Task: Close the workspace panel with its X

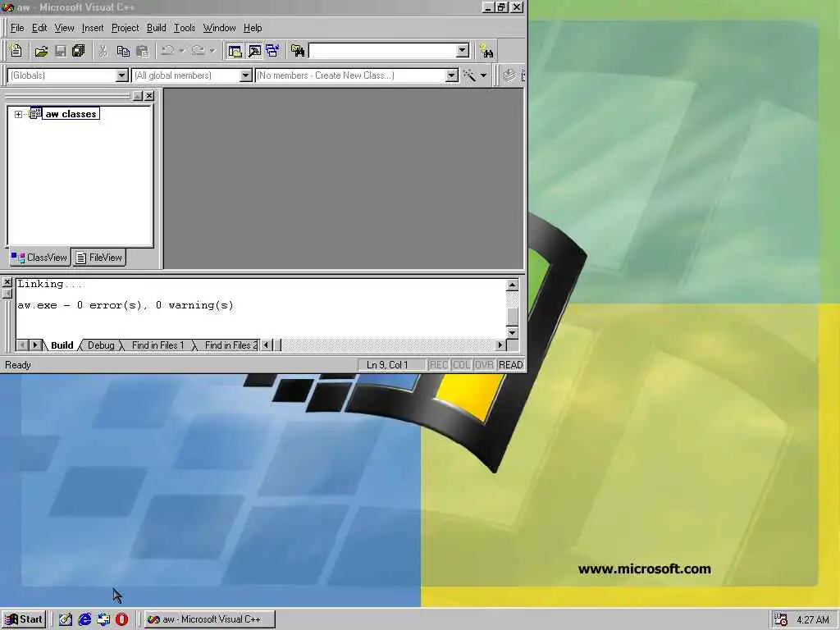Action: [149, 96]
